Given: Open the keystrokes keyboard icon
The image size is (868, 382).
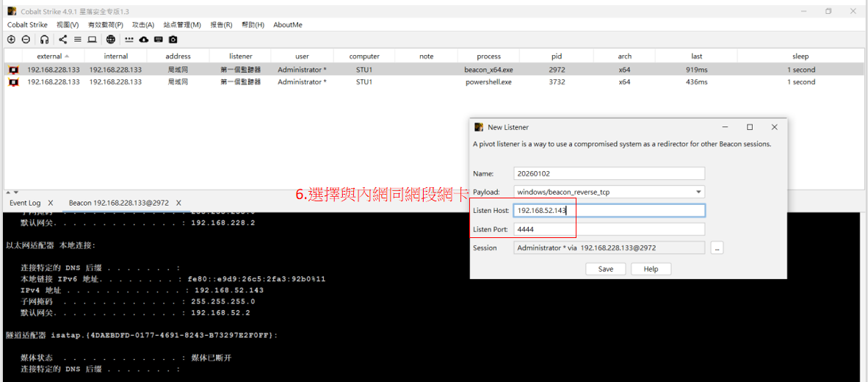Looking at the screenshot, I should click(159, 40).
